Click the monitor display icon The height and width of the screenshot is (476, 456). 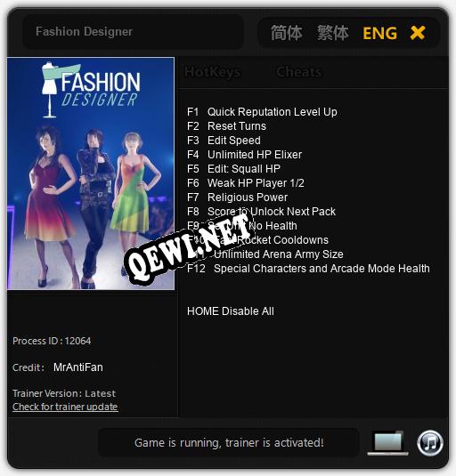click(x=388, y=443)
